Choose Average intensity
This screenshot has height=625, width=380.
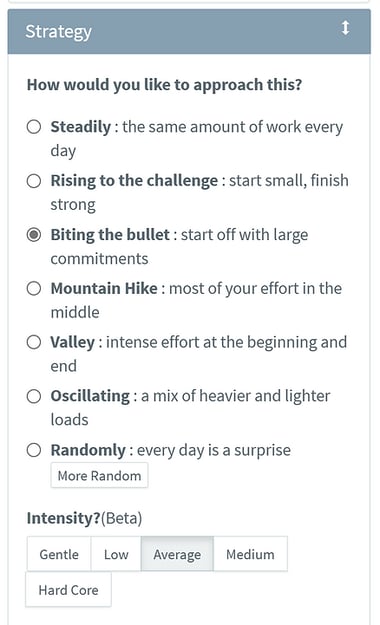pos(177,554)
